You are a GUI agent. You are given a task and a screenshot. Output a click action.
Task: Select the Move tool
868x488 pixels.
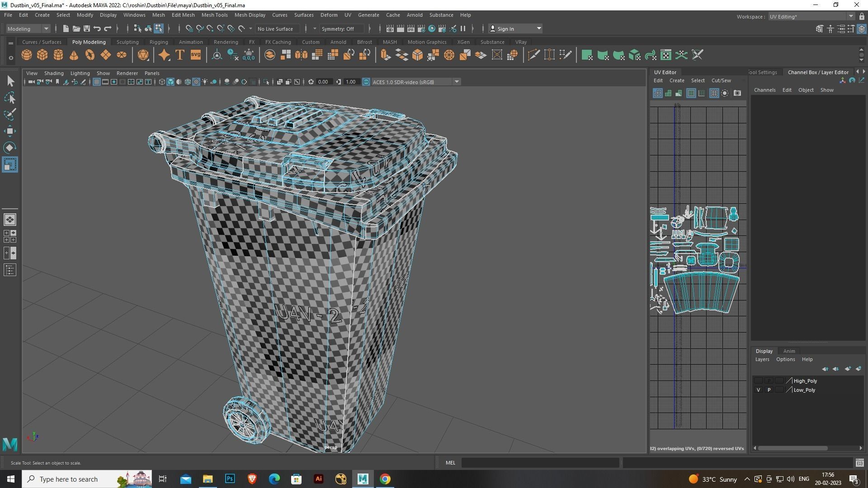(x=10, y=131)
